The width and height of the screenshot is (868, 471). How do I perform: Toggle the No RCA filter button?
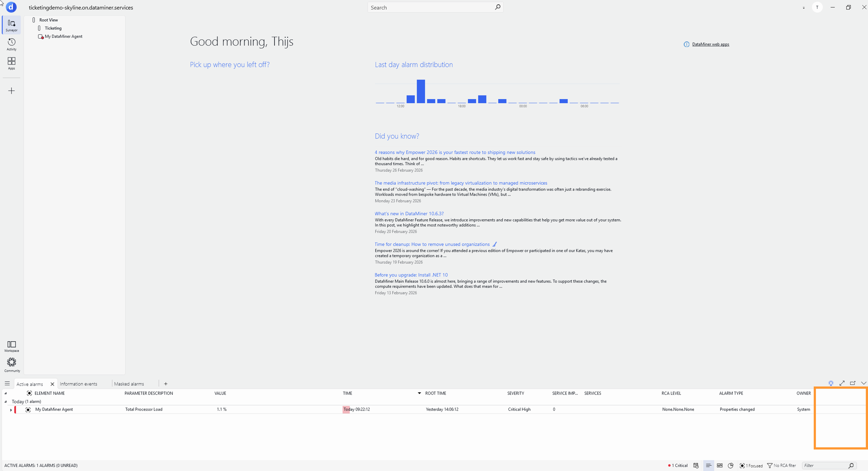pyautogui.click(x=781, y=466)
